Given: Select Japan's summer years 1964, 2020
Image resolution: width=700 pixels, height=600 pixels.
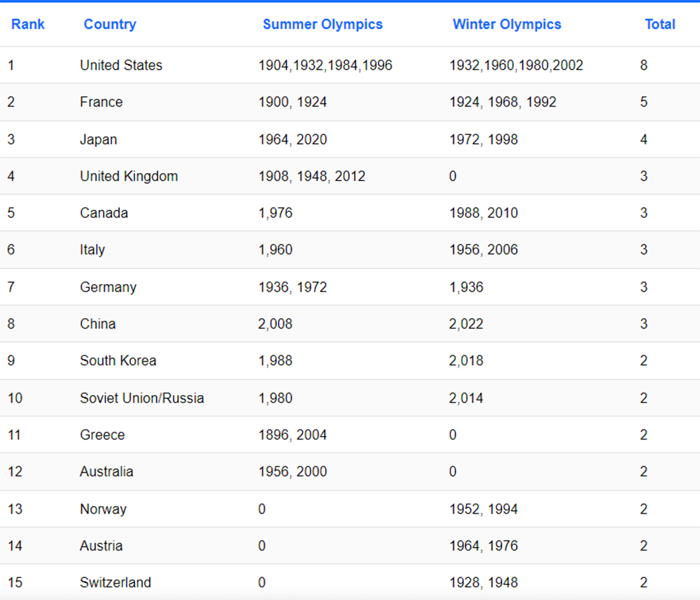Looking at the screenshot, I should coord(293,139).
